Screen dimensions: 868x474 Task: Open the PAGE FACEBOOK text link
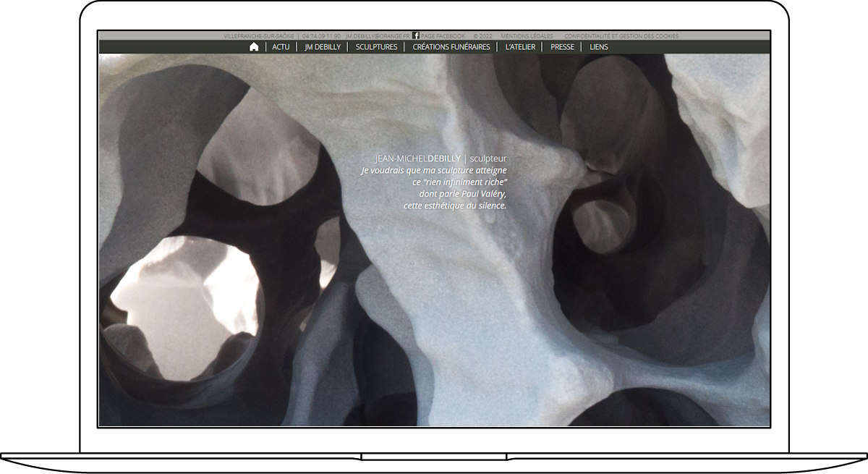click(x=443, y=36)
